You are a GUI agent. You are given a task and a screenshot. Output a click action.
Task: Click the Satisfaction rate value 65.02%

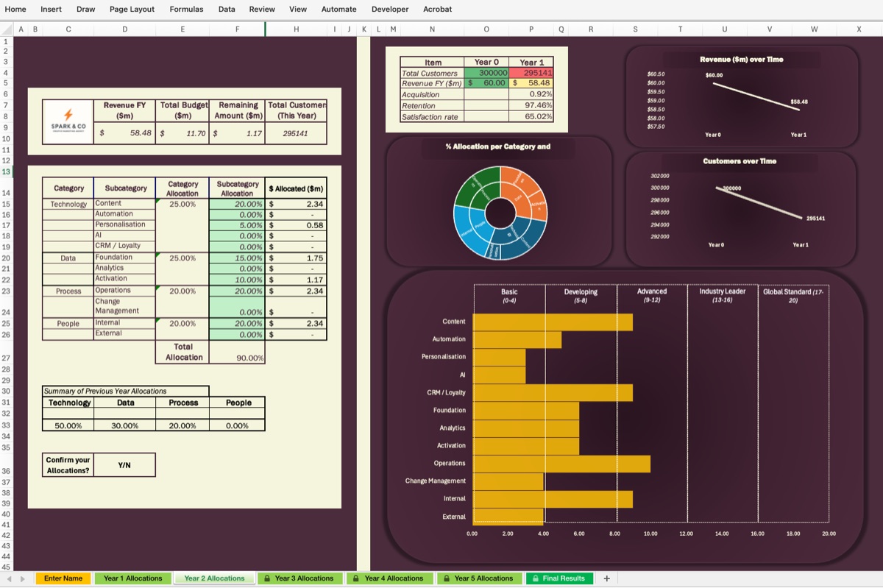coord(531,116)
